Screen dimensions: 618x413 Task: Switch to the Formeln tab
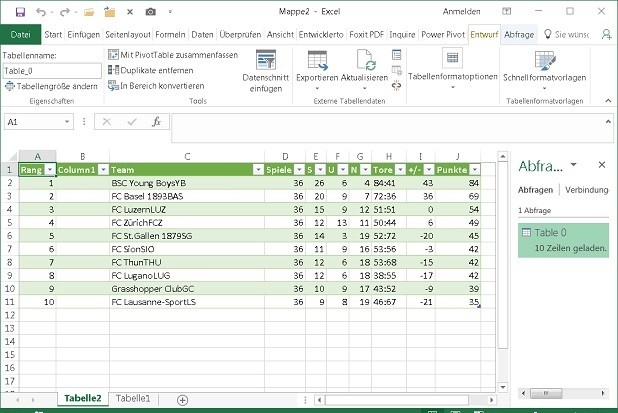[170, 35]
